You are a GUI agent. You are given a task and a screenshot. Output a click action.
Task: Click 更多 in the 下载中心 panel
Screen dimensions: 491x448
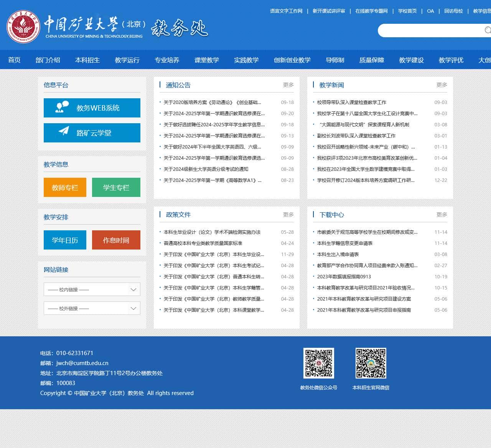point(442,215)
